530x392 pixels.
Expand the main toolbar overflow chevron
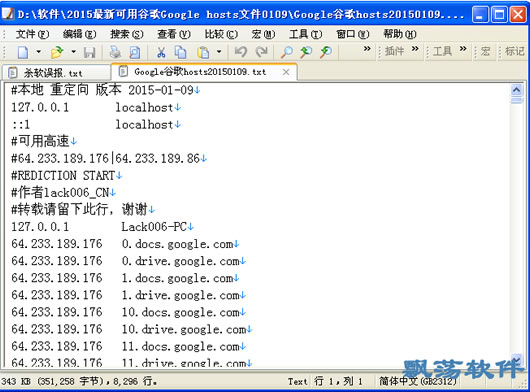367,49
